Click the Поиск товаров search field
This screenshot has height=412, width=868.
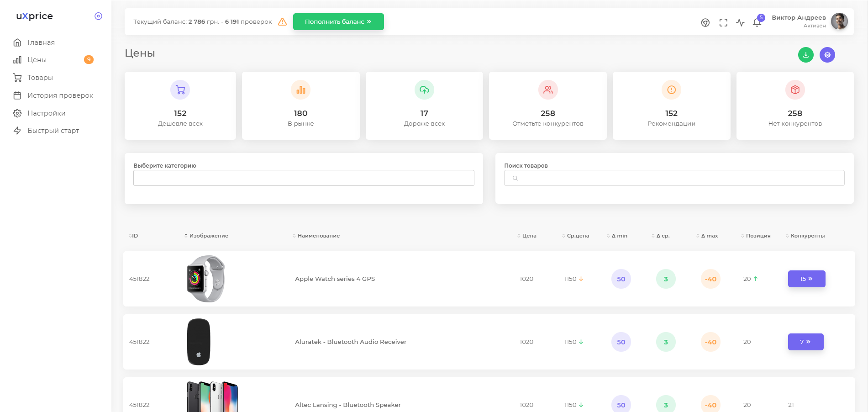pos(674,178)
